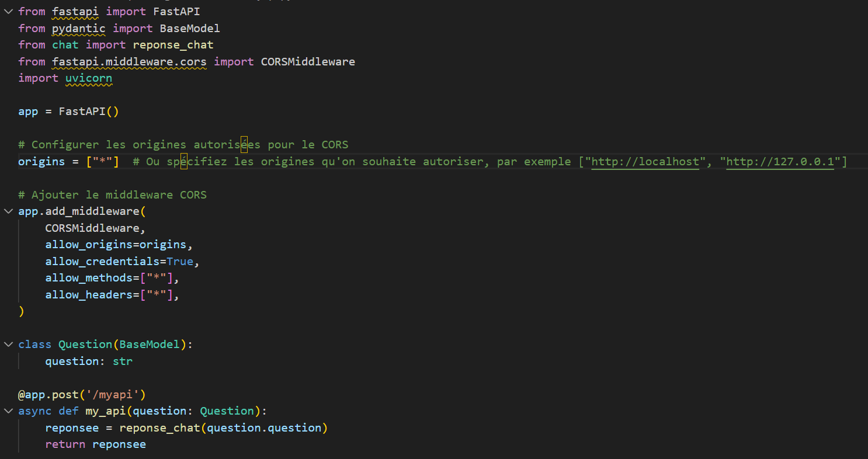This screenshot has width=868, height=459.
Task: Fold the my_api async function
Action: pyautogui.click(x=8, y=411)
